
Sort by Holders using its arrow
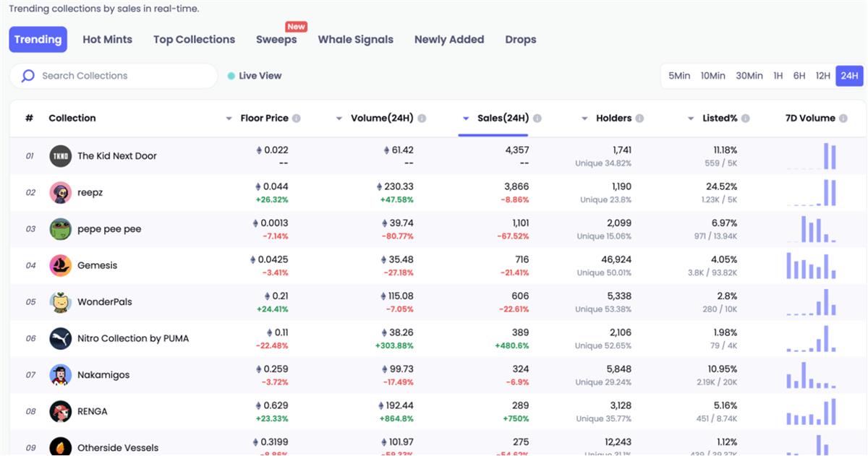(x=584, y=119)
